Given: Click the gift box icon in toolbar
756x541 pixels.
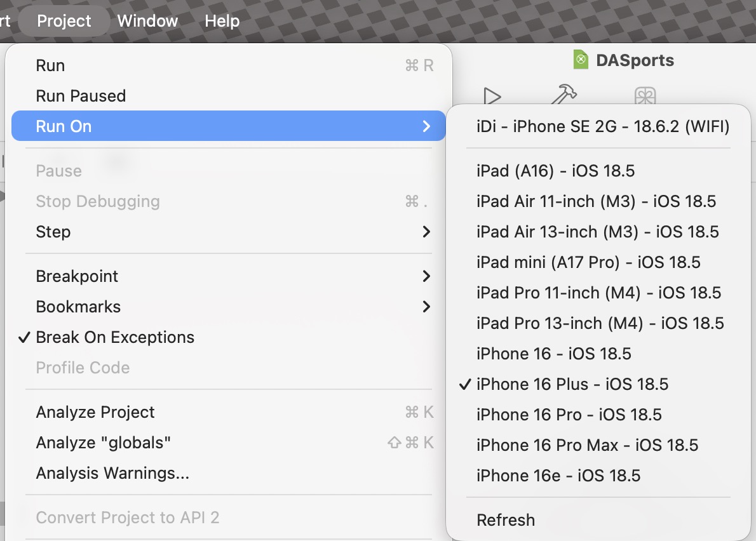Looking at the screenshot, I should [x=645, y=96].
